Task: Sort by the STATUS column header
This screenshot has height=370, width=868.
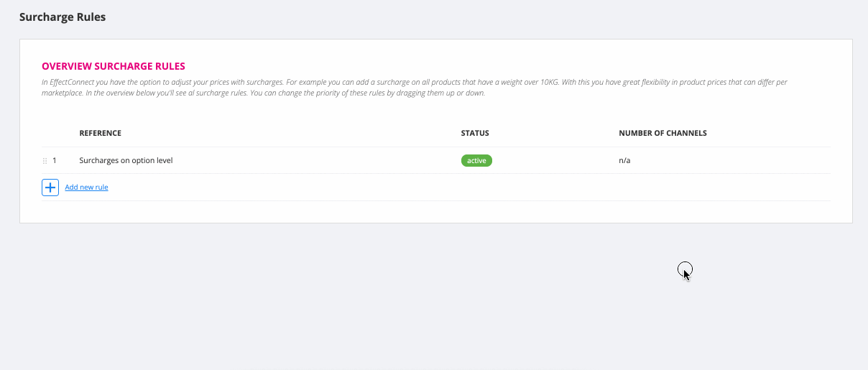Action: click(x=475, y=134)
